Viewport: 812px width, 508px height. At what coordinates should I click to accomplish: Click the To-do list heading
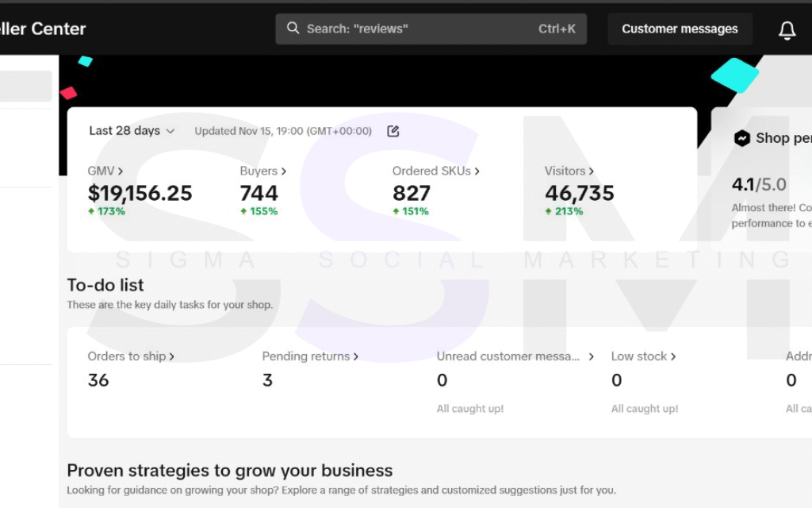(x=105, y=285)
